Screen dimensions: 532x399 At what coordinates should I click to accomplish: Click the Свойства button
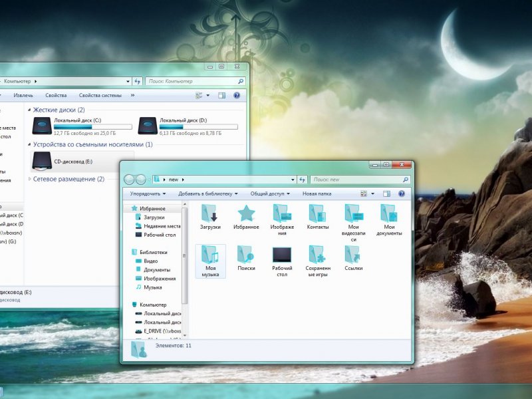[x=56, y=95]
